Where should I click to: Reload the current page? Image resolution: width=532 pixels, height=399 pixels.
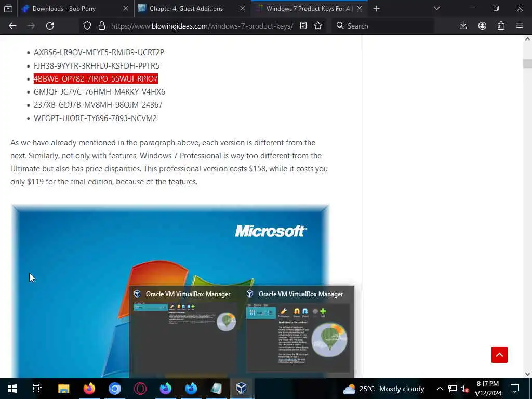click(x=50, y=26)
